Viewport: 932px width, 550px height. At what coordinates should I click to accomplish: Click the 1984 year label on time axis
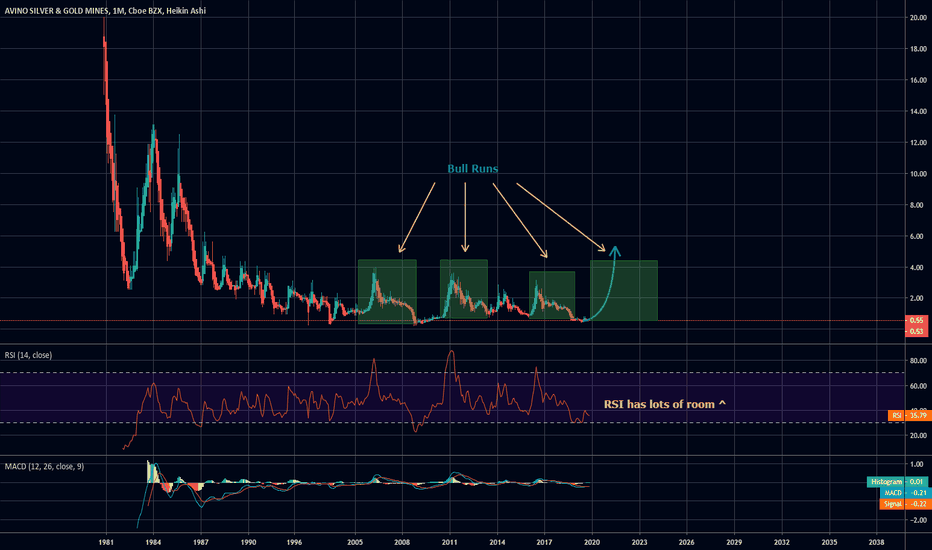click(x=153, y=542)
